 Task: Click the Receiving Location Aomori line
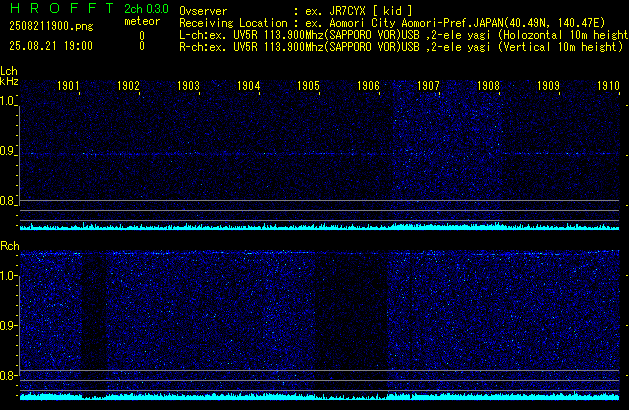[392, 23]
